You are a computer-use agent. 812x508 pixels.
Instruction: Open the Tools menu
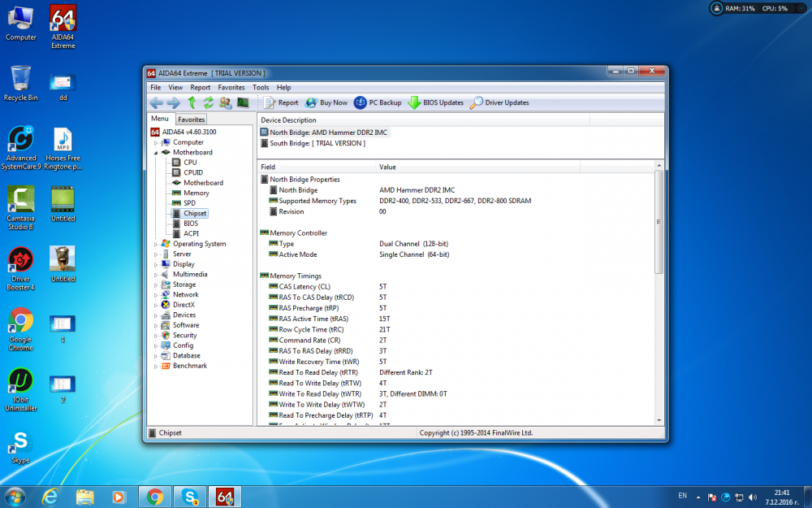click(261, 87)
